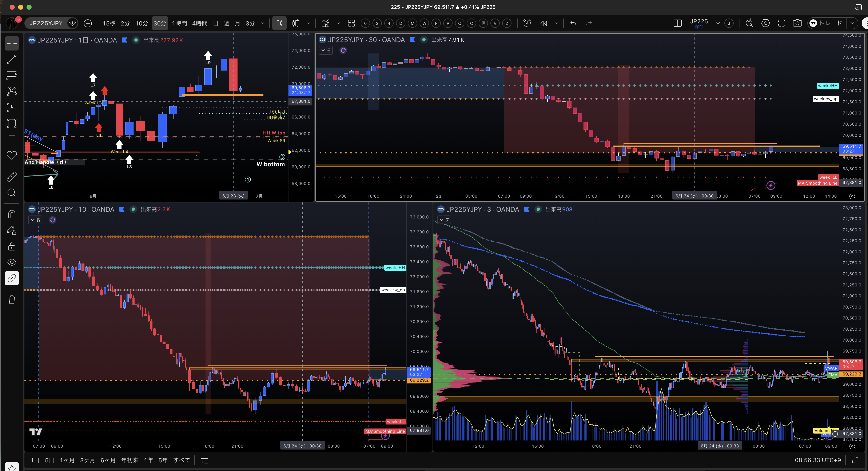
Task: Expand the トレード button dropdown arrow
Action: point(852,23)
